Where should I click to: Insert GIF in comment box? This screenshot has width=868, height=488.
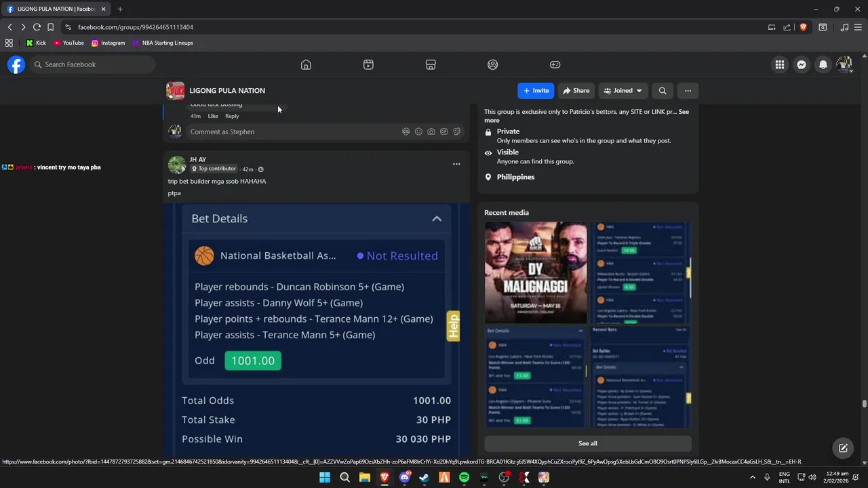tap(443, 131)
